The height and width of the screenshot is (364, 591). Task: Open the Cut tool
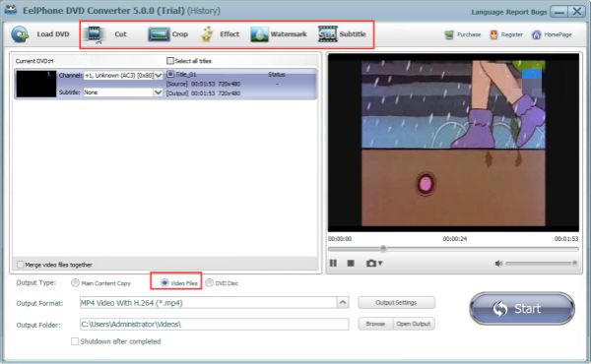[x=105, y=34]
